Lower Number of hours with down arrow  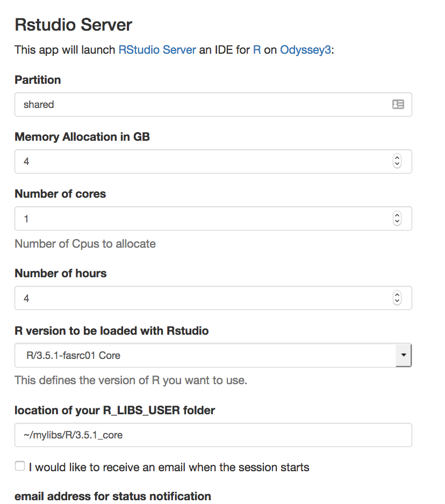point(397,301)
